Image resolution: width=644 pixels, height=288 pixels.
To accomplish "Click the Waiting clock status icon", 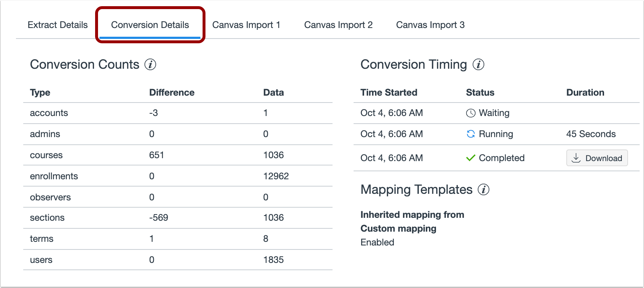I will pyautogui.click(x=470, y=113).
